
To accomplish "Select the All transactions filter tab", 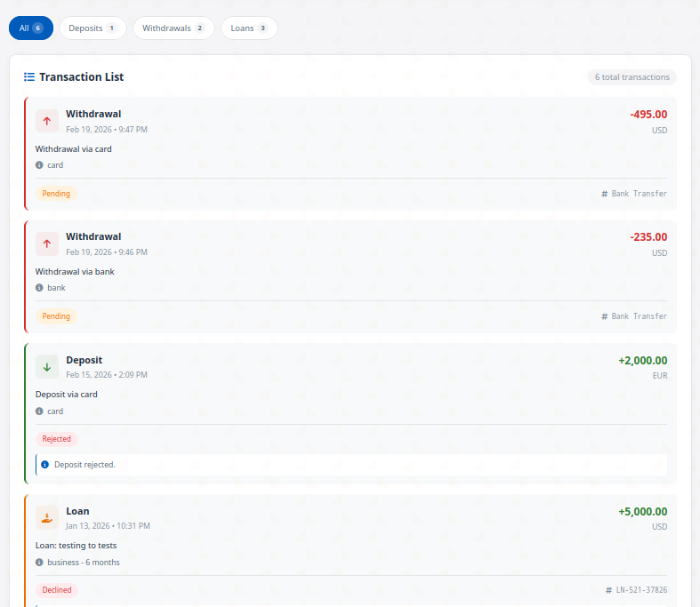I will coord(31,28).
